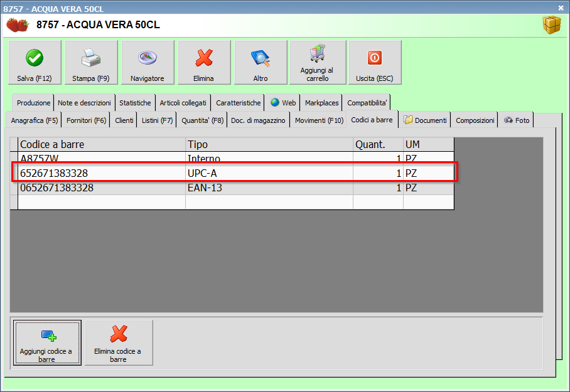570x392 pixels.
Task: Click the empty barcode cell in the last row
Action: coord(102,203)
